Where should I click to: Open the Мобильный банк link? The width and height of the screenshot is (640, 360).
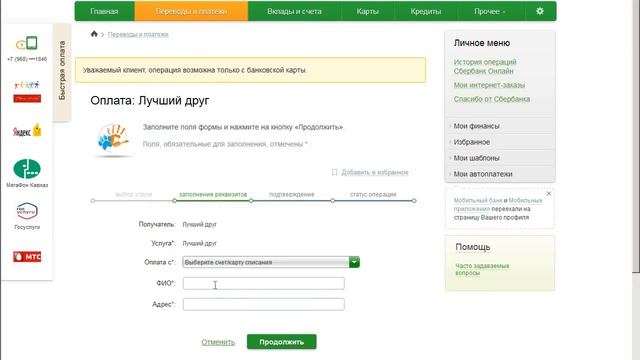[x=478, y=200]
